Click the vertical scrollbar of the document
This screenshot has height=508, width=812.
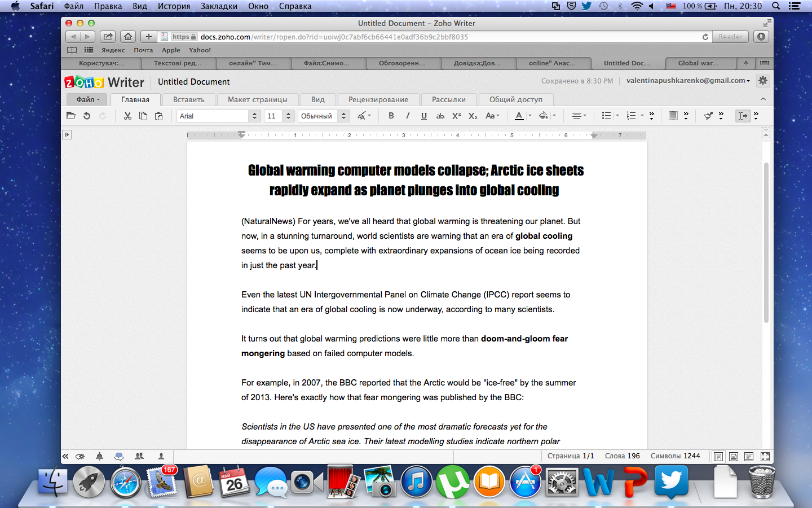(766, 243)
